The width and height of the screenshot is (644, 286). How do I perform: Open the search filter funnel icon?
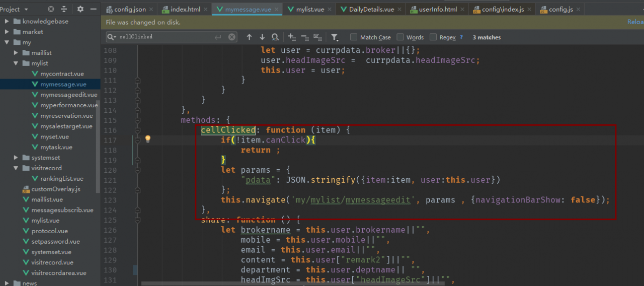(335, 37)
